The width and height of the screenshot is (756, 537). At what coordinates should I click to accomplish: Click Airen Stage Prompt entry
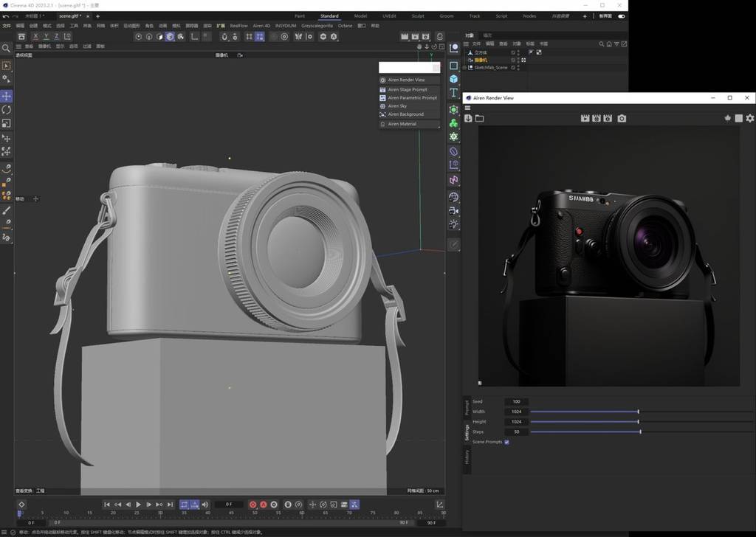click(408, 89)
